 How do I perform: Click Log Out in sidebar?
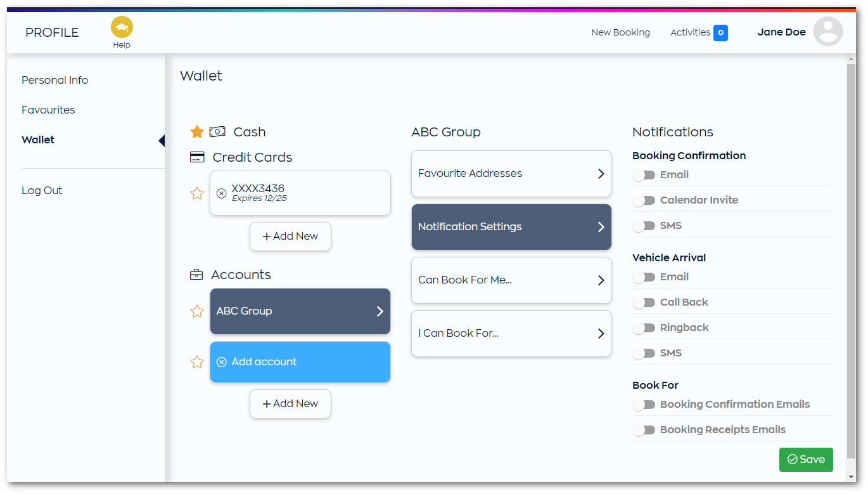coord(42,190)
